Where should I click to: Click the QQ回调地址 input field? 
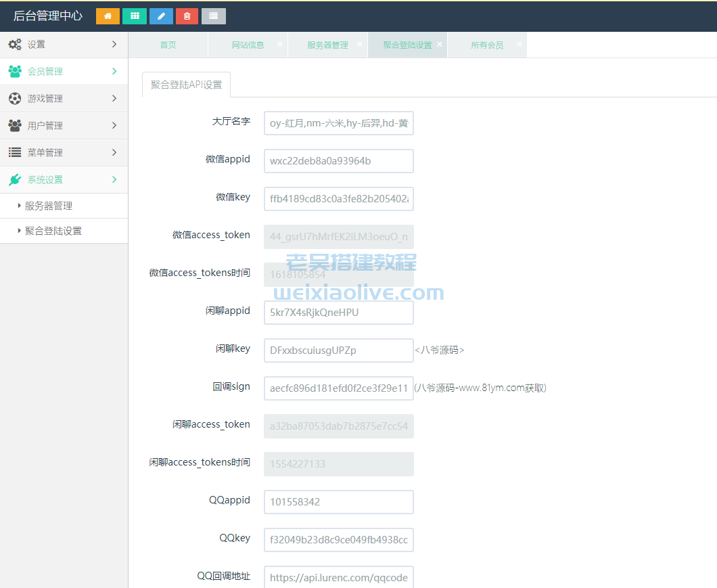point(338,578)
